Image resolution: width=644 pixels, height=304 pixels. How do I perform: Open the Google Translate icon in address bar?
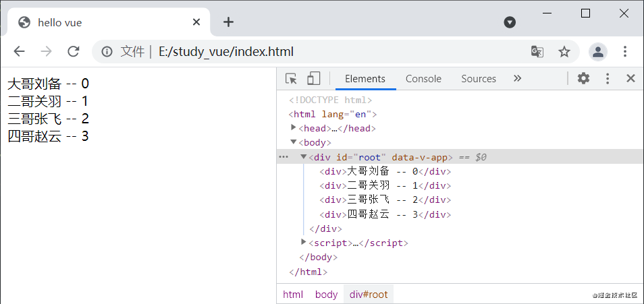[537, 52]
